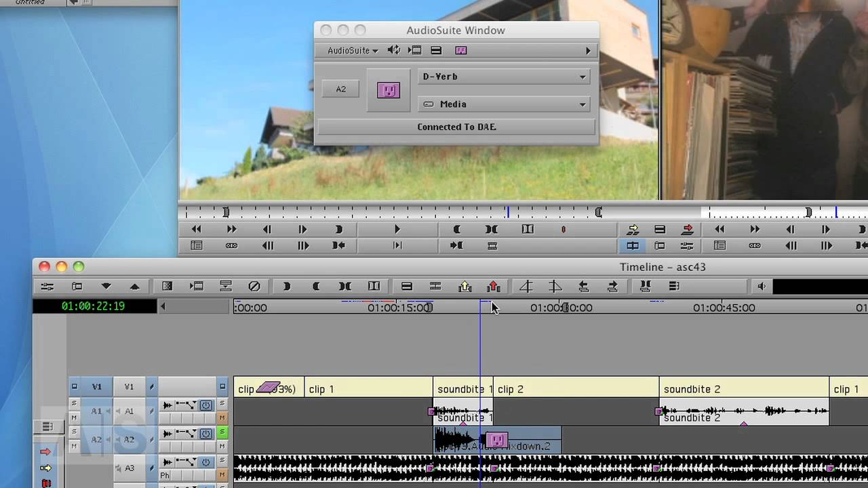Click Remove Effect circle-slash icon
The height and width of the screenshot is (488, 868).
pos(254,287)
